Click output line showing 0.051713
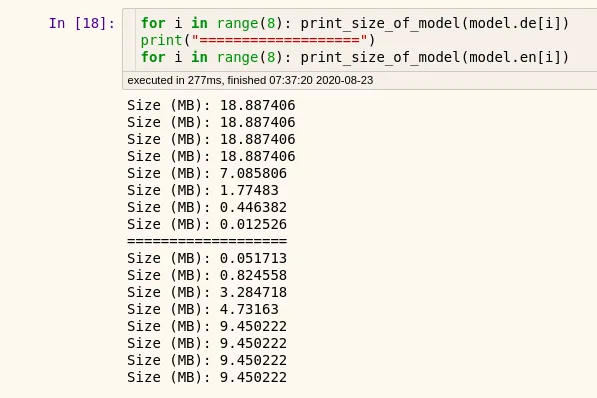 (x=207, y=258)
